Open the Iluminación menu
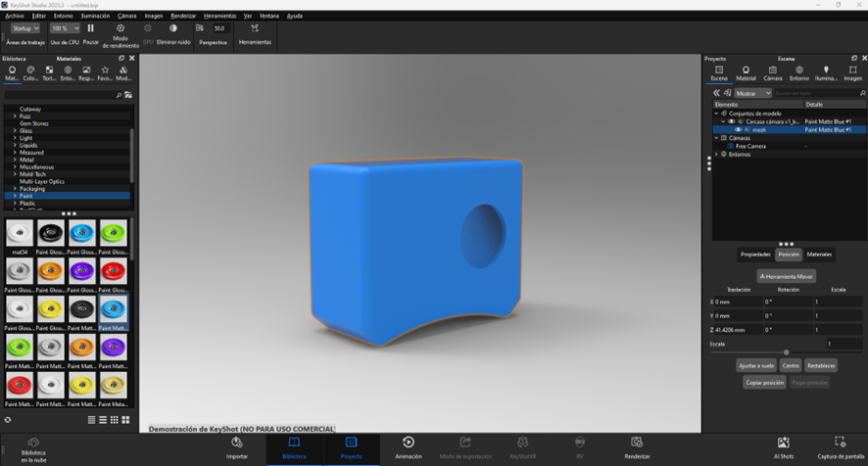Viewport: 868px width, 466px height. click(95, 16)
